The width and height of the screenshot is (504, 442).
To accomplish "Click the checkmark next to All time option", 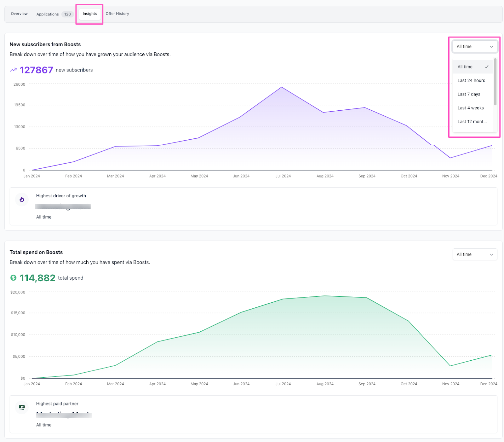I will tap(486, 67).
